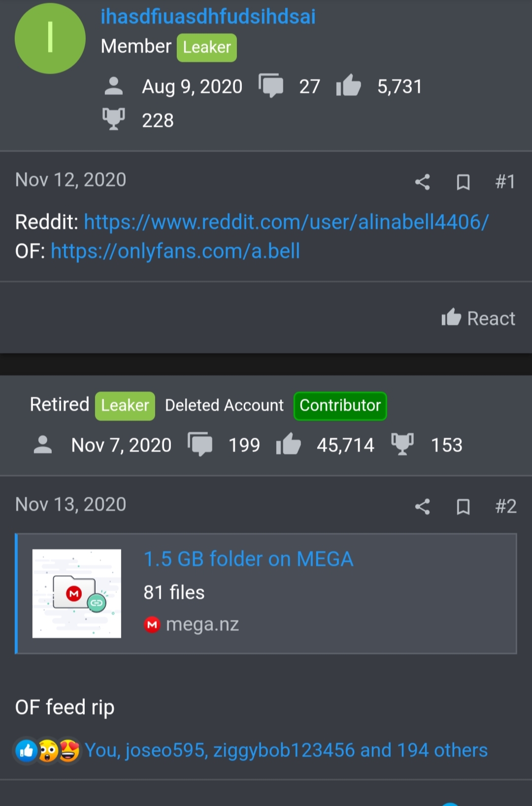
Task: Open the #2 post permalink
Action: [505, 506]
